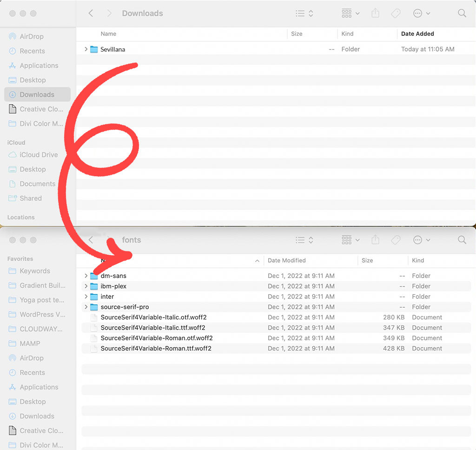The height and width of the screenshot is (450, 476).
Task: Sort fonts window by Size column
Action: (x=367, y=260)
